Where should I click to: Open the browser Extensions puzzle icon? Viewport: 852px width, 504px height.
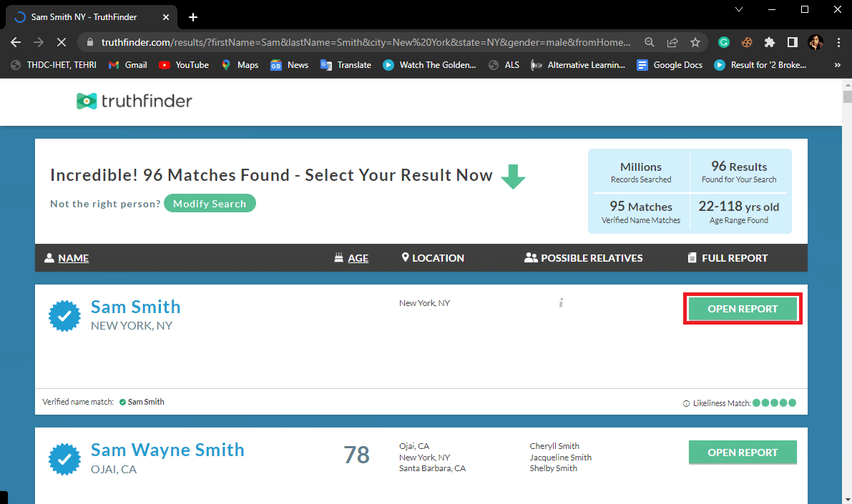point(770,42)
